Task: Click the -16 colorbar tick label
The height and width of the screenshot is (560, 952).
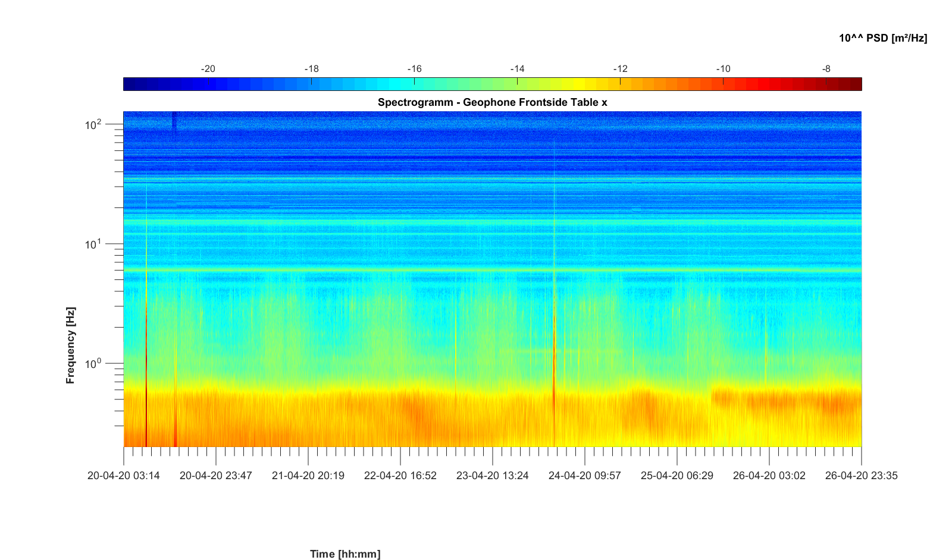Action: (414, 69)
